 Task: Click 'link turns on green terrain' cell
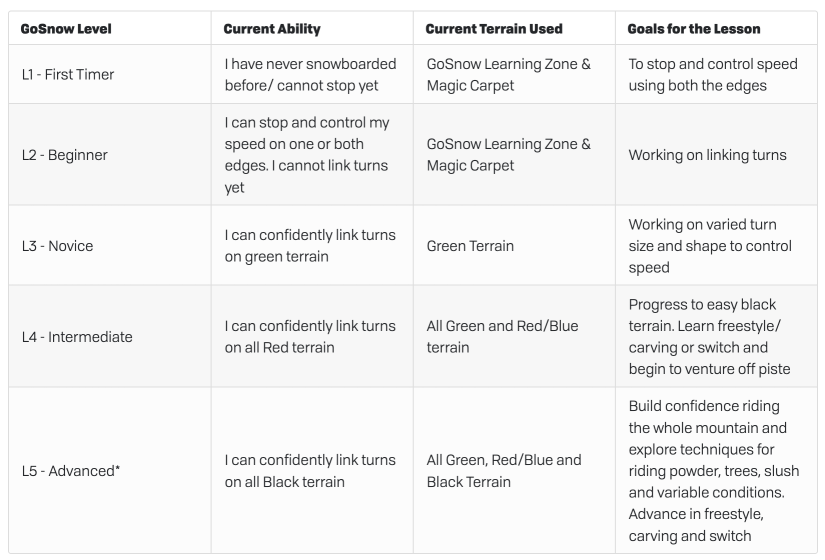[x=310, y=246]
